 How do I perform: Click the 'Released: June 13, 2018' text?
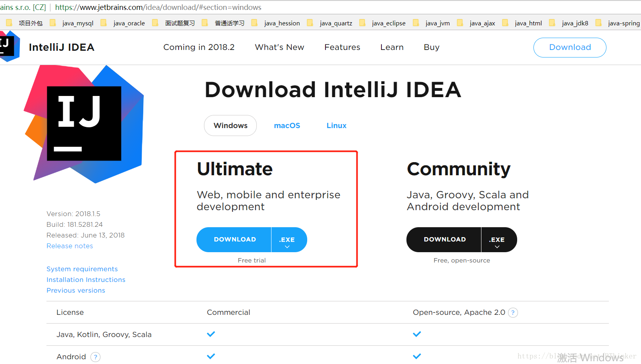(x=85, y=235)
